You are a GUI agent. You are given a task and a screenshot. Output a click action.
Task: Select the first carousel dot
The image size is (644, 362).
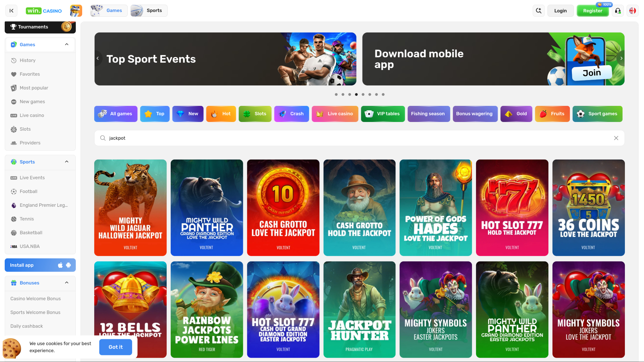(x=336, y=95)
